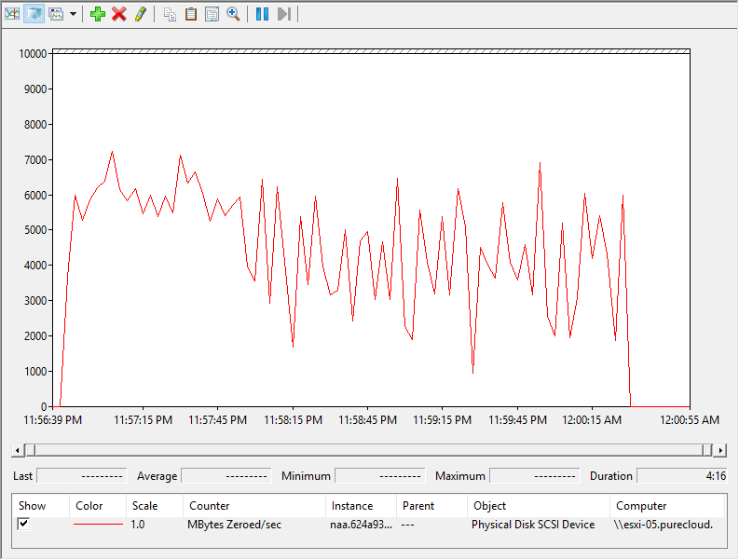Viewport: 739px width, 560px height.
Task: Click the Instance column header
Action: (x=362, y=506)
